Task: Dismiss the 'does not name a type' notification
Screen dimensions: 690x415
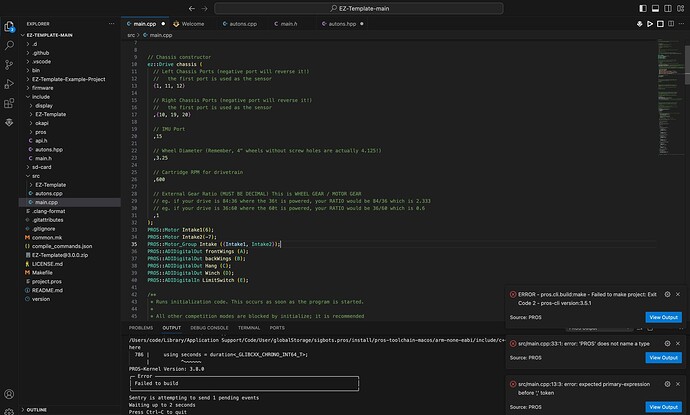Action: pos(678,343)
